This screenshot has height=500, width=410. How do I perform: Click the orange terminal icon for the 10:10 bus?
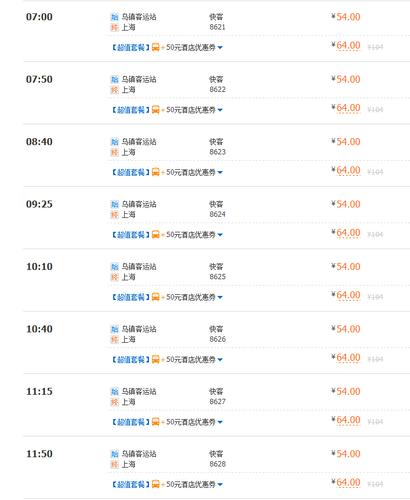(x=115, y=277)
